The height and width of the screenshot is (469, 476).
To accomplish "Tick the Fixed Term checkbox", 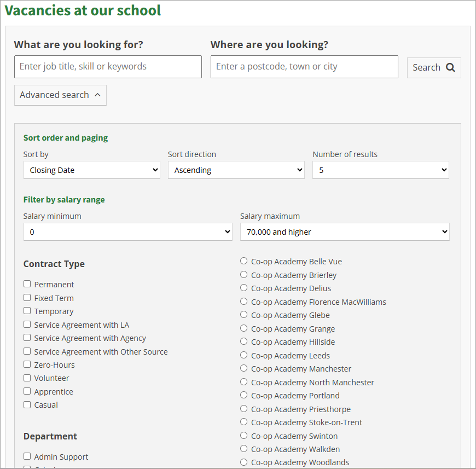I will 27,298.
